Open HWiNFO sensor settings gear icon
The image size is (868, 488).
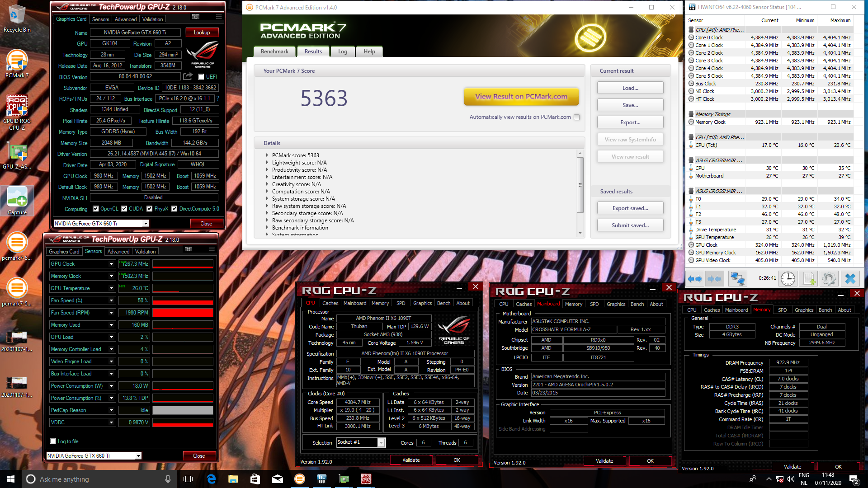(829, 279)
